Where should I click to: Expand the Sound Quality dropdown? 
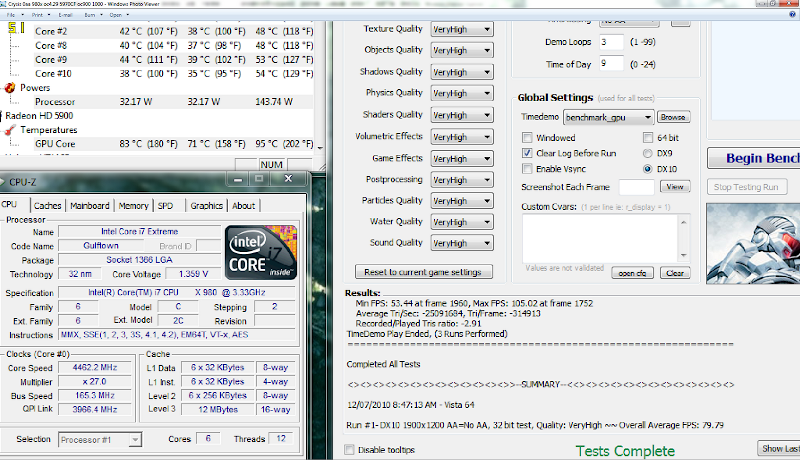point(462,243)
